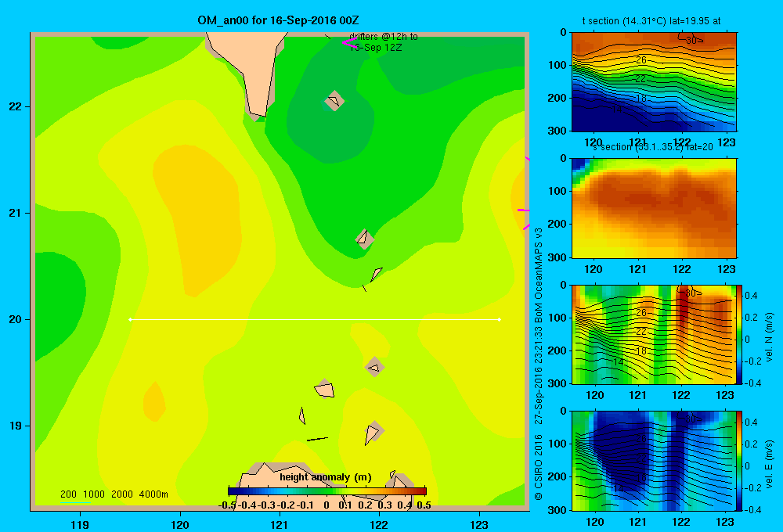Image resolution: width=783 pixels, height=532 pixels.
Task: Pick the -0.5 label on height anomaly scale
Action: point(227,505)
